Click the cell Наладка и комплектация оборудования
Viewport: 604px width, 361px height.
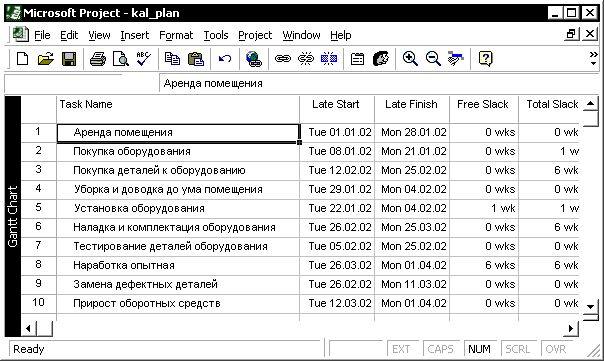click(178, 227)
